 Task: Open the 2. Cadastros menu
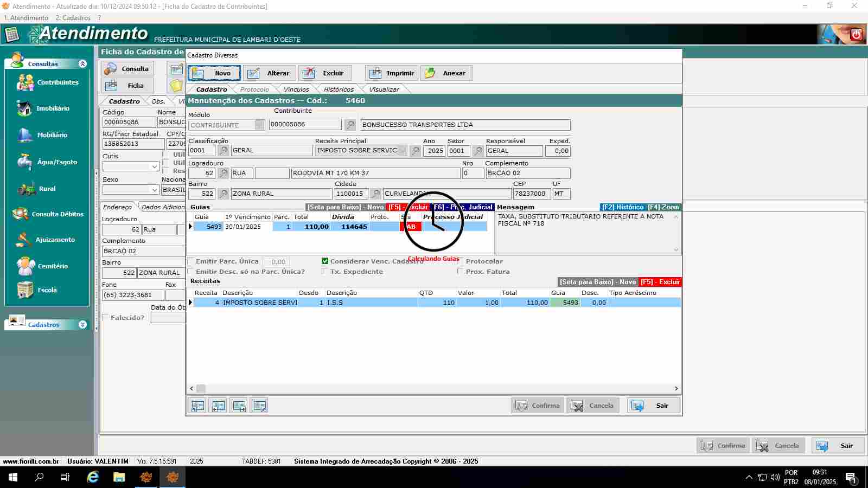click(73, 18)
